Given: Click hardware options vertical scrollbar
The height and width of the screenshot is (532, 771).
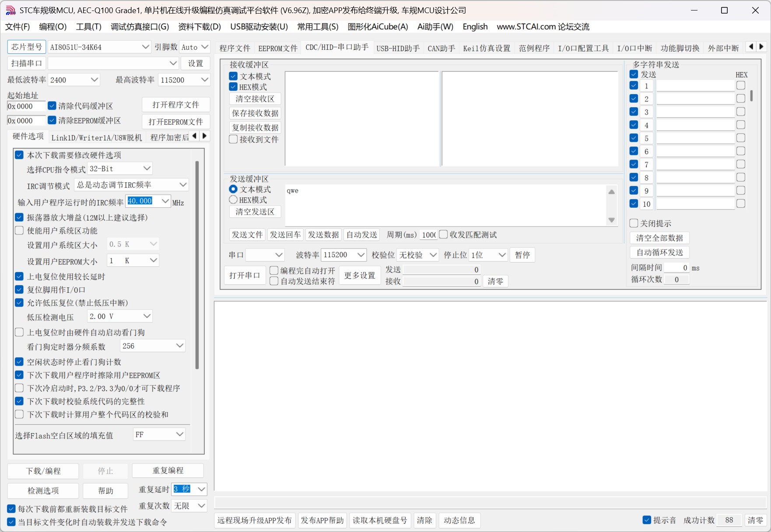Looking at the screenshot, I should pos(197,265).
